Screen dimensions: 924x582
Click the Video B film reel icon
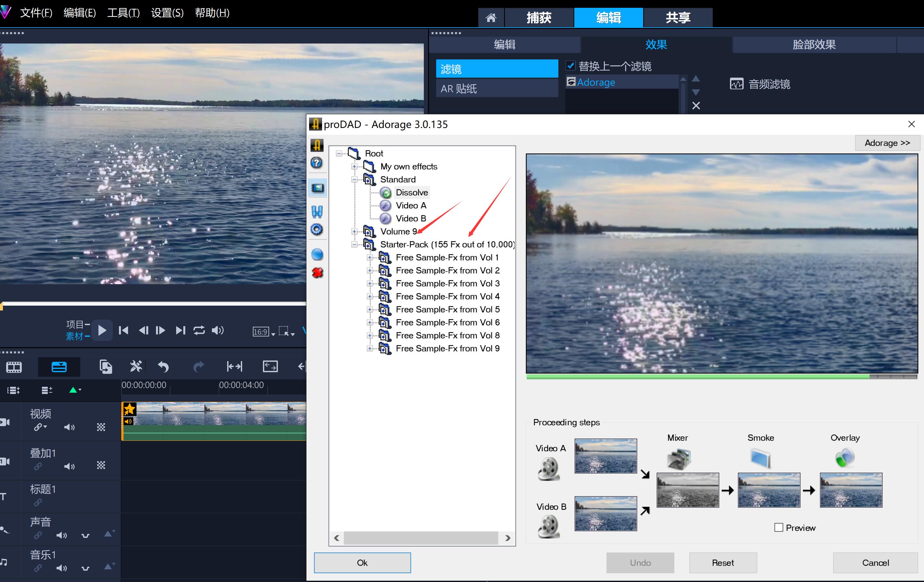coord(549,527)
